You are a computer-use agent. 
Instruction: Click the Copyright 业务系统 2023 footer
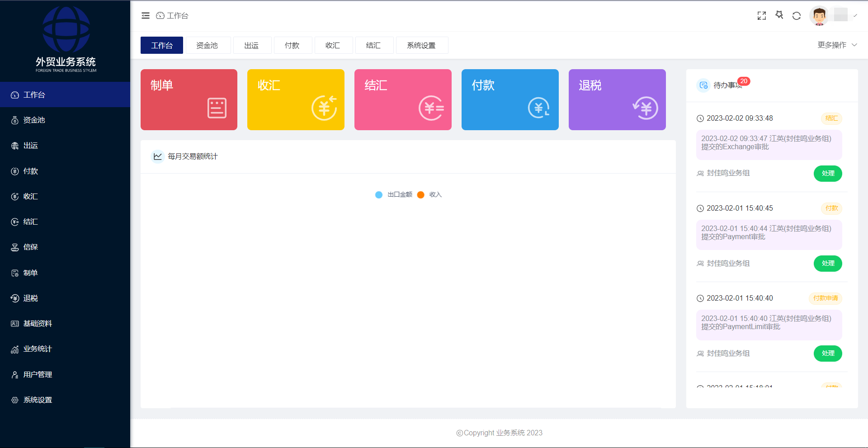pos(499,433)
